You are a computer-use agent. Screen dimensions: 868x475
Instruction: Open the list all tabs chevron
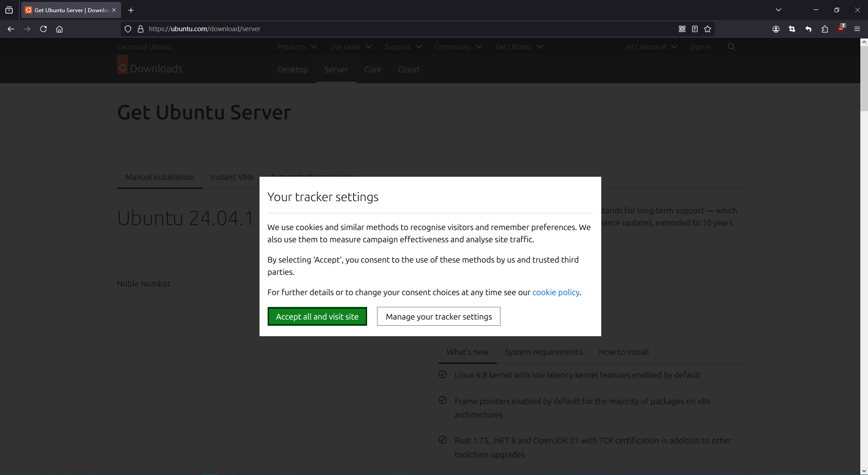tap(778, 10)
